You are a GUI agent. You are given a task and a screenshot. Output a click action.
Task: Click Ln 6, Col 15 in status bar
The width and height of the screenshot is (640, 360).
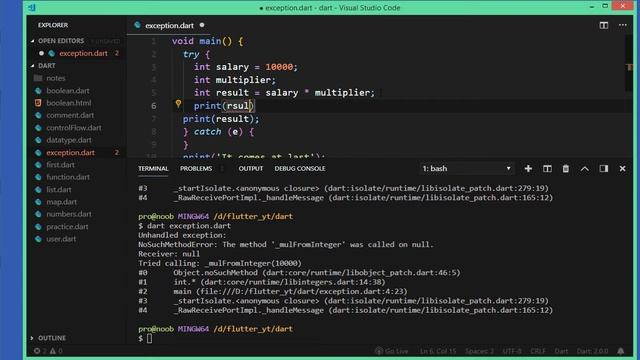point(438,351)
